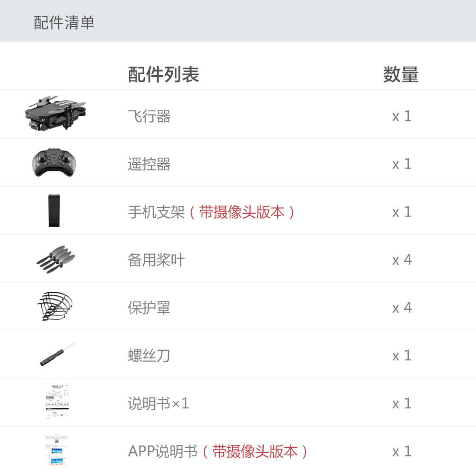Select the screwdriver image

(57, 354)
